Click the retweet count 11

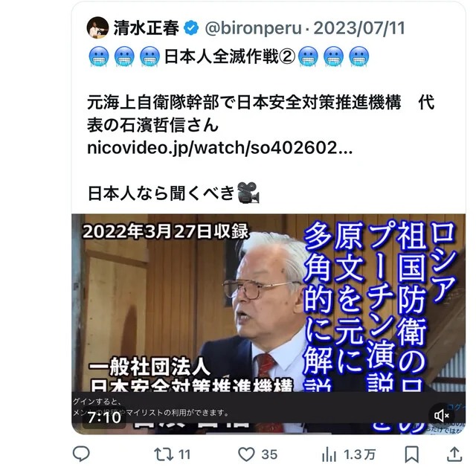[x=184, y=454]
